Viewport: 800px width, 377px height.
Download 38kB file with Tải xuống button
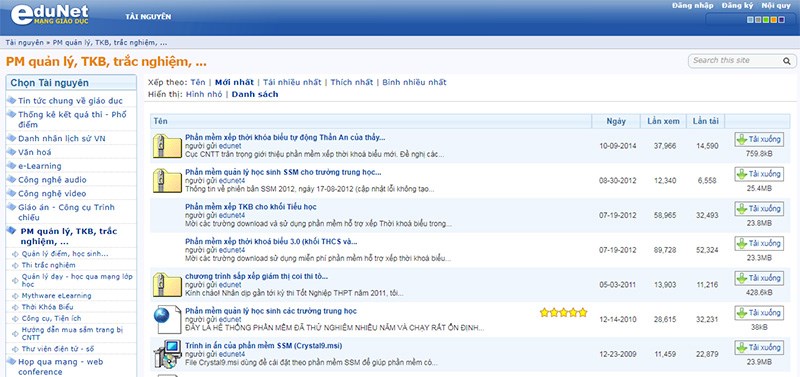tap(759, 313)
